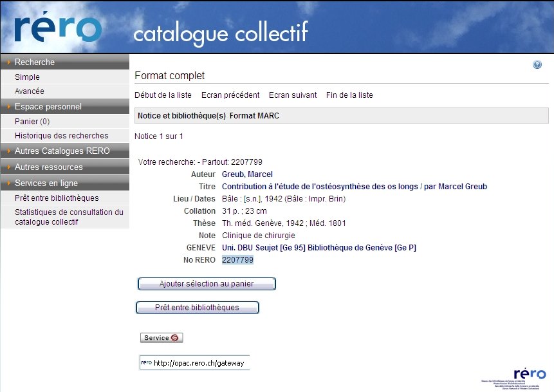Image resolution: width=554 pixels, height=392 pixels.
Task: Click the small RERO logo at bottom right
Action: pyautogui.click(x=529, y=374)
